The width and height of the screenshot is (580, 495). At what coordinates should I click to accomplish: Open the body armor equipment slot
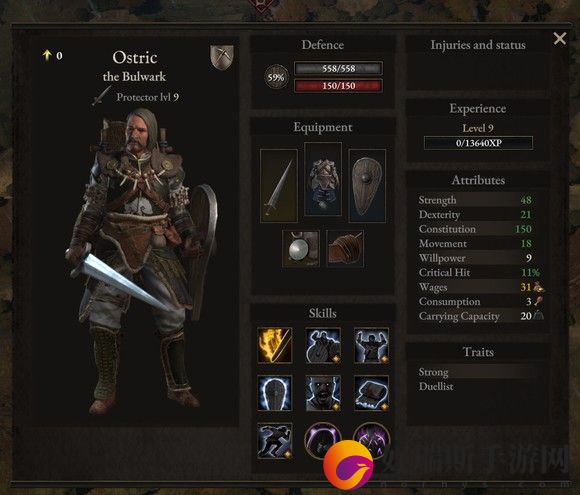coord(323,179)
